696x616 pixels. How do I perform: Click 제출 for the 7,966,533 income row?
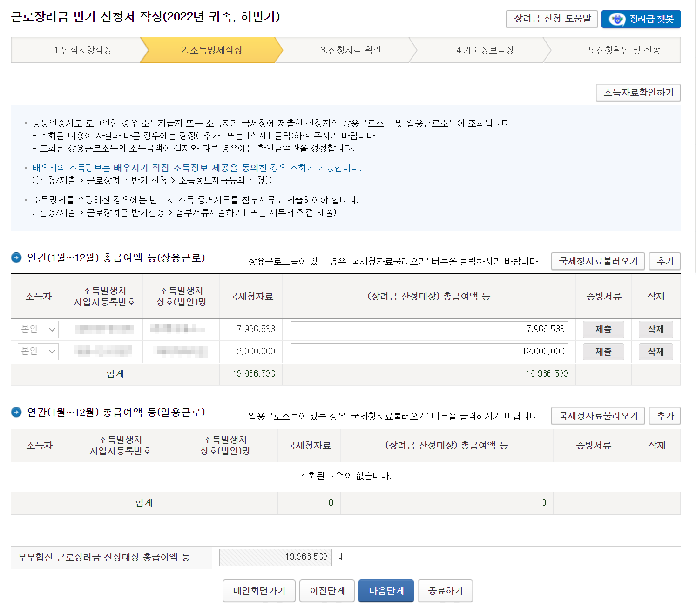[603, 329]
